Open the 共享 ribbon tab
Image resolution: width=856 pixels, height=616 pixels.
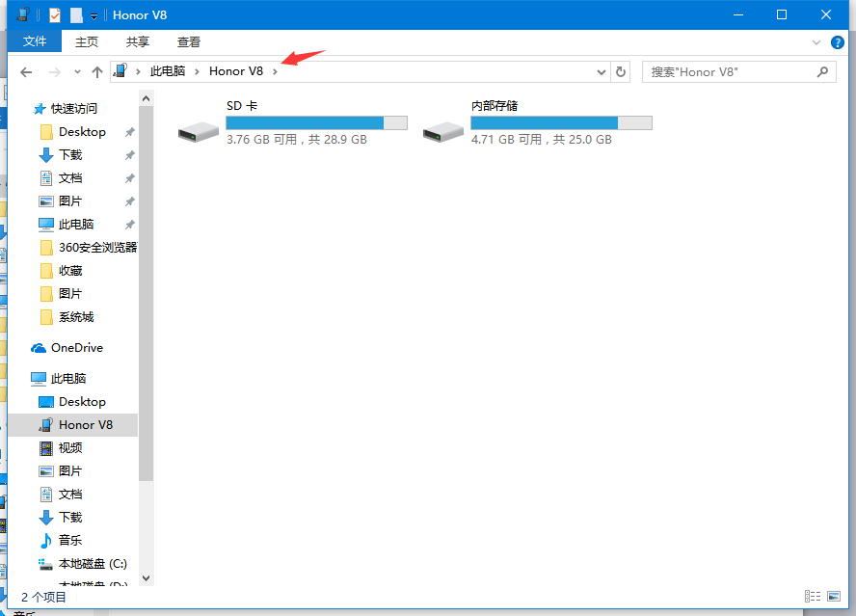coord(138,41)
